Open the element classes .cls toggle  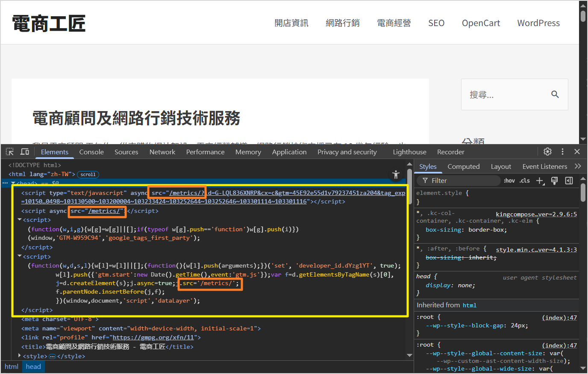pos(525,181)
